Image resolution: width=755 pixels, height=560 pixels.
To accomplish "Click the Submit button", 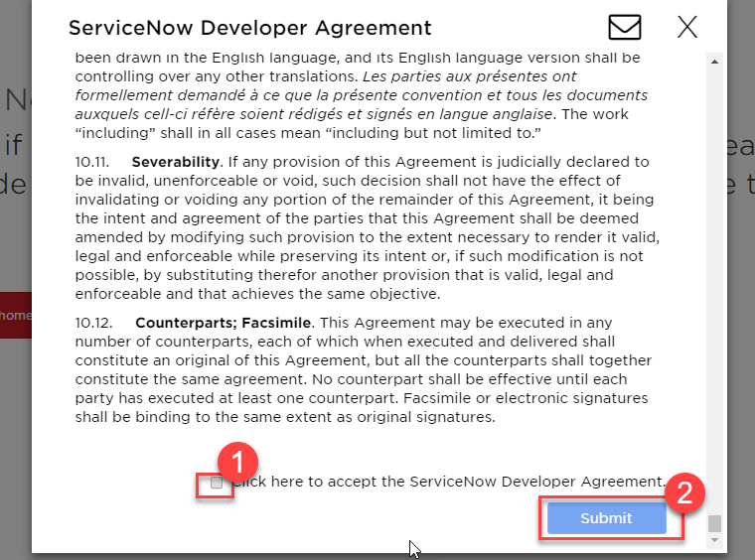I will pos(607,518).
